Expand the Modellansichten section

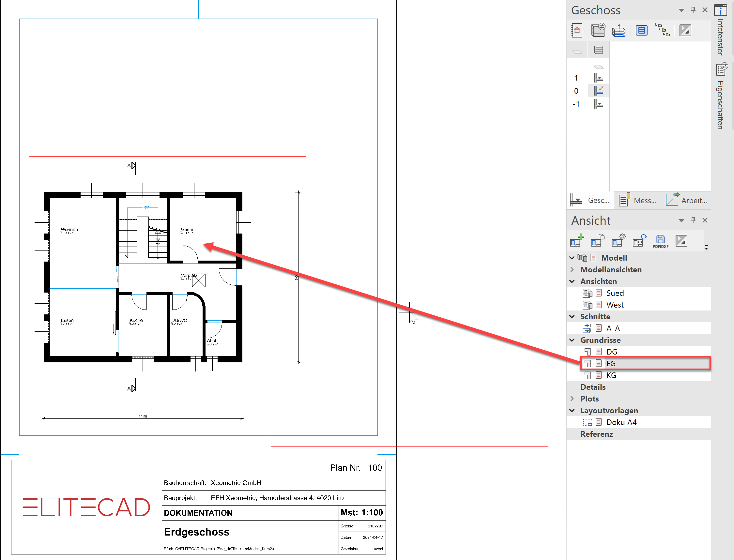572,269
